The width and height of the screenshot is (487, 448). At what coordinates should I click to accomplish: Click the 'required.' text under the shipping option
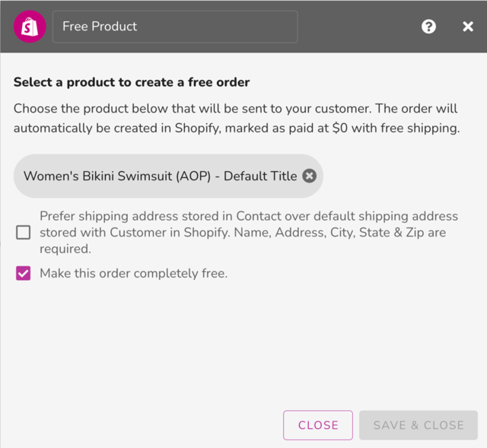[x=65, y=249]
